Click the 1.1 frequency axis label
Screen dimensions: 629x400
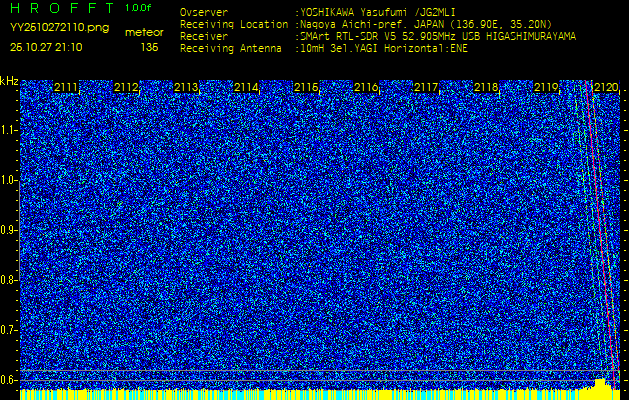[8, 130]
